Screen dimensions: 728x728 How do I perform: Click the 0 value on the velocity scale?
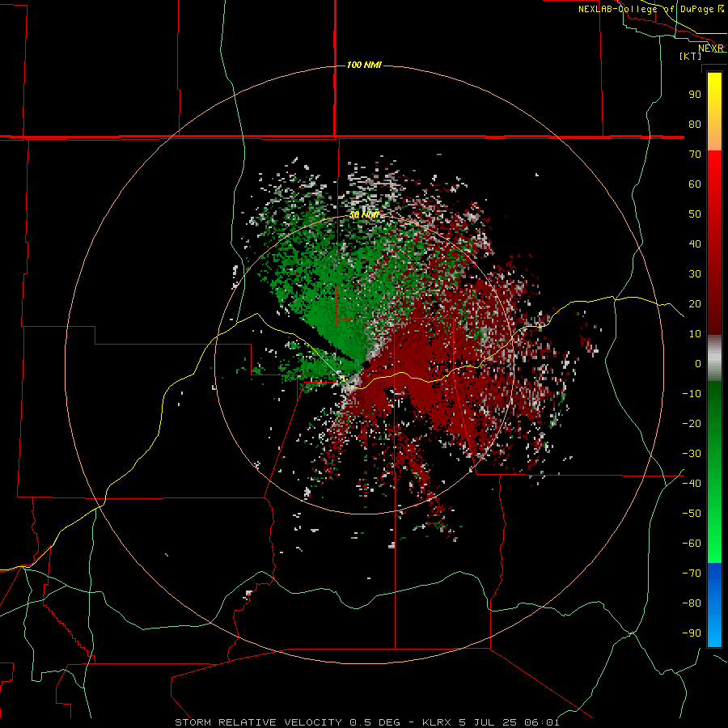(x=698, y=363)
